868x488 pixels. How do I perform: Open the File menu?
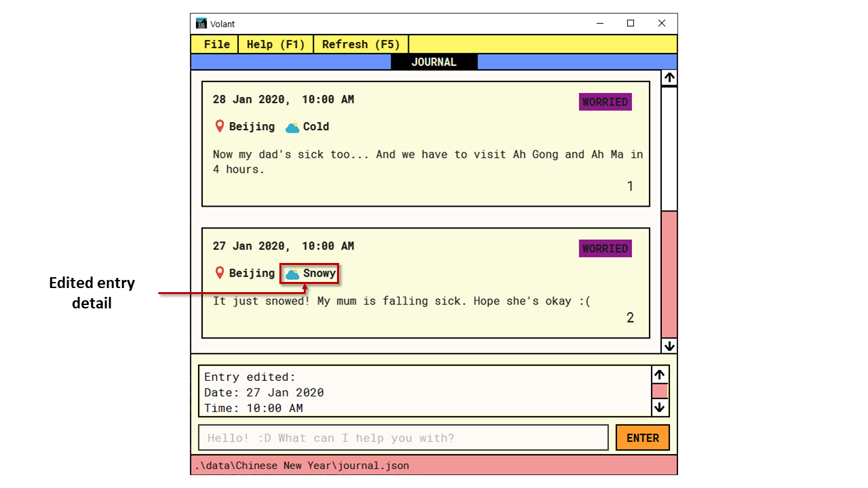[x=217, y=44]
